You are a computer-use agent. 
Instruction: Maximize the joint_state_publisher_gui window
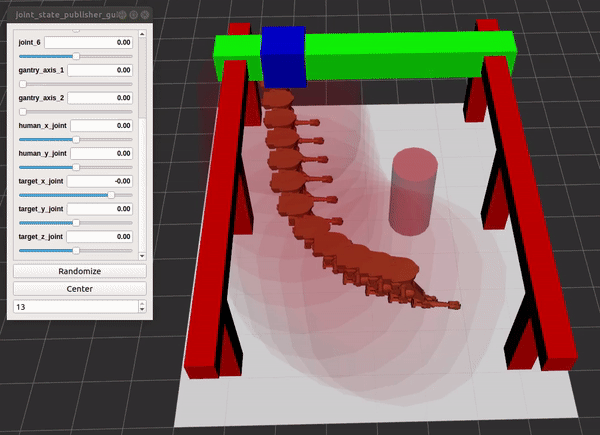coord(133,15)
